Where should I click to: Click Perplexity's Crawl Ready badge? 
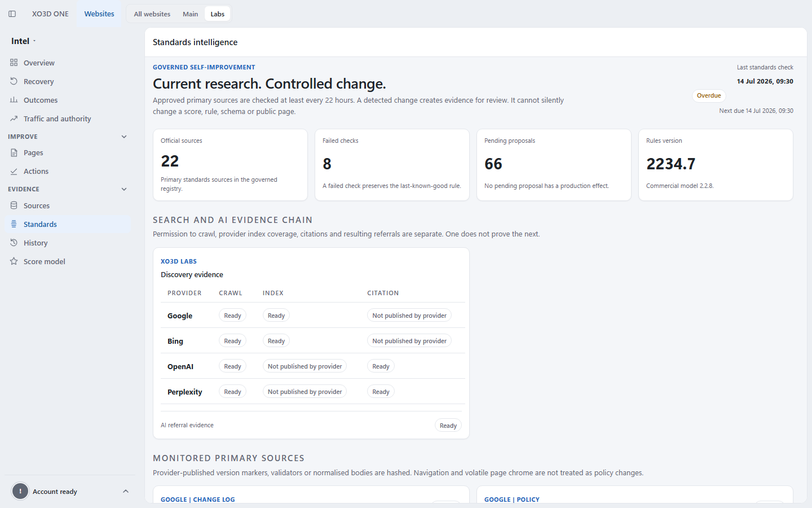(x=232, y=392)
